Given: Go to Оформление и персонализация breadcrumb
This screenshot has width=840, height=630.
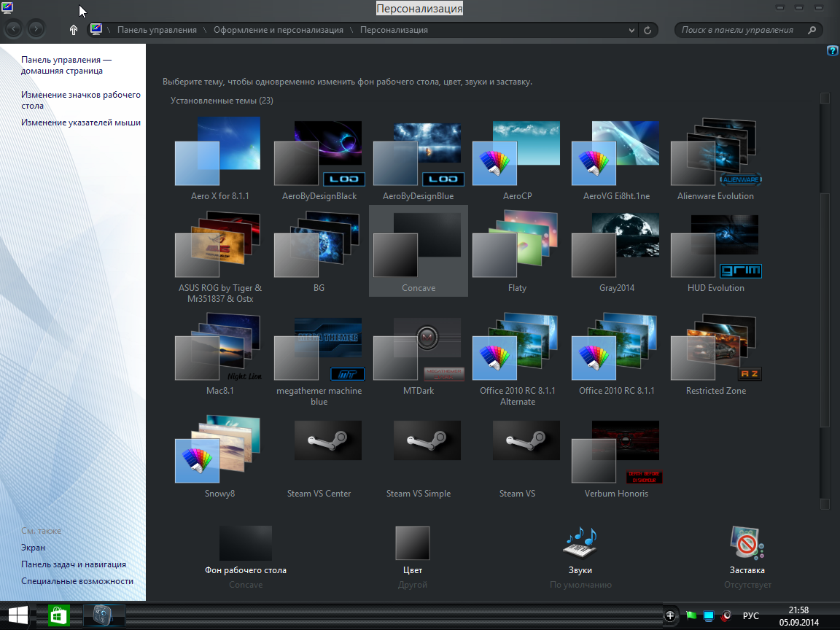Looking at the screenshot, I should click(278, 31).
